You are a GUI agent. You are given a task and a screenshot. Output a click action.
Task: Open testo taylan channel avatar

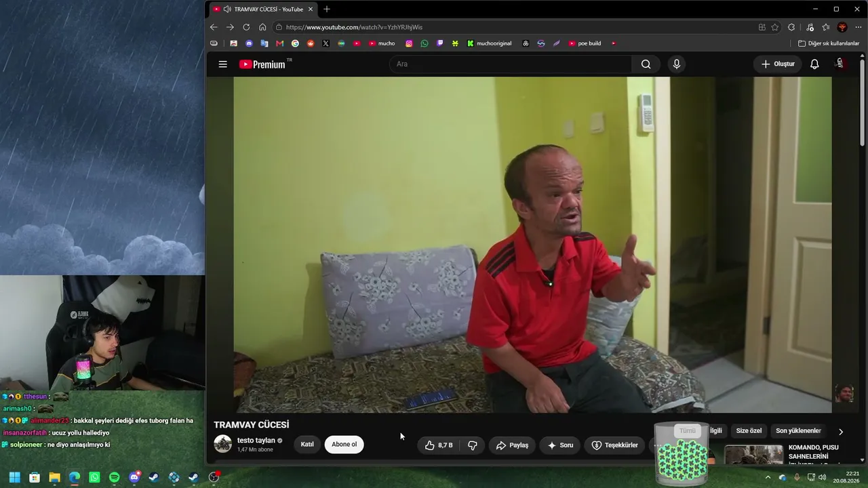(222, 444)
